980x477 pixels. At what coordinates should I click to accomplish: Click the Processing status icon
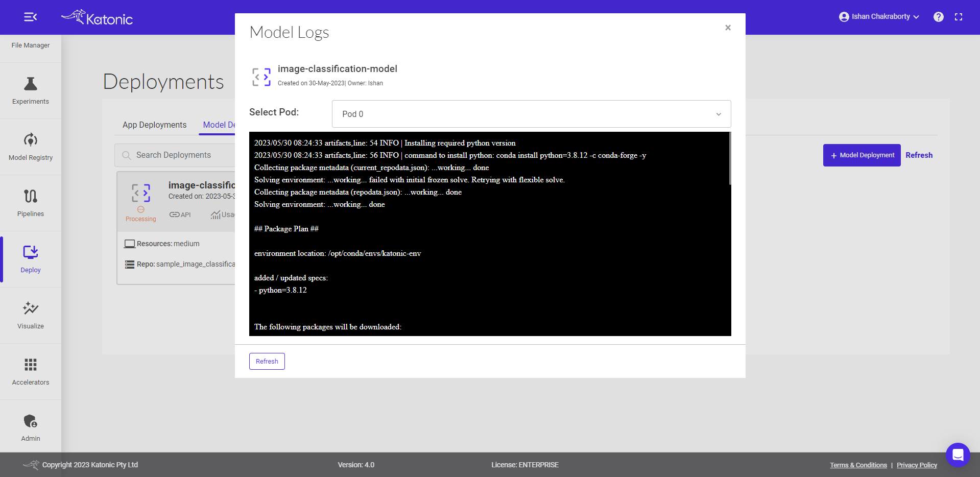(141, 209)
